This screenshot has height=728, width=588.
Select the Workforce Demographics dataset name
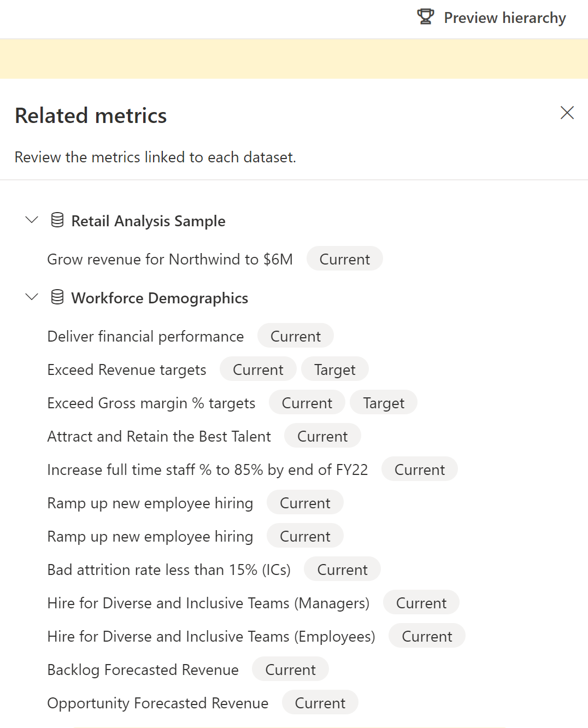pyautogui.click(x=160, y=298)
